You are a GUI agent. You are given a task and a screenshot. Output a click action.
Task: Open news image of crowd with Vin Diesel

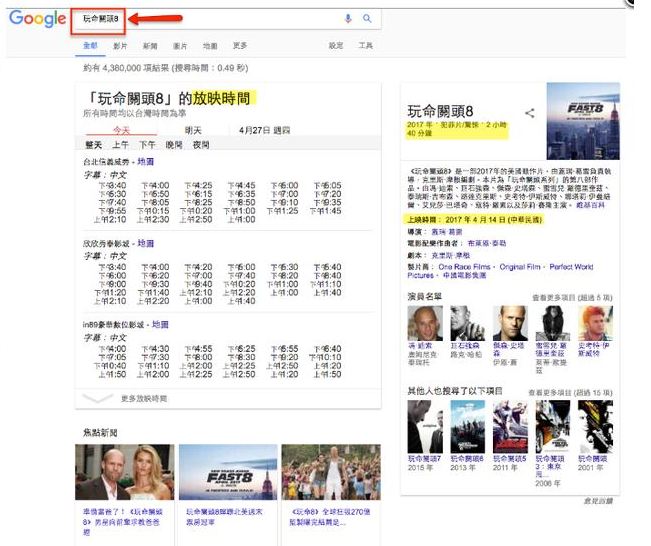coord(331,472)
